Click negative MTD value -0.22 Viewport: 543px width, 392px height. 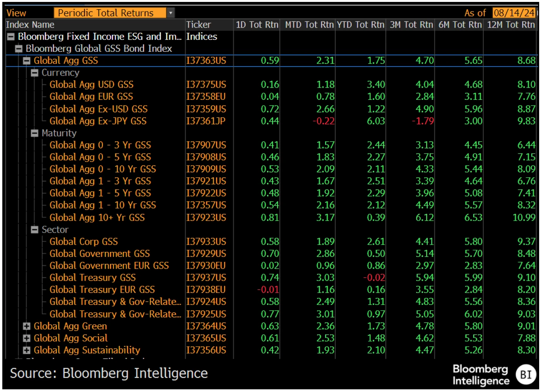tap(324, 121)
